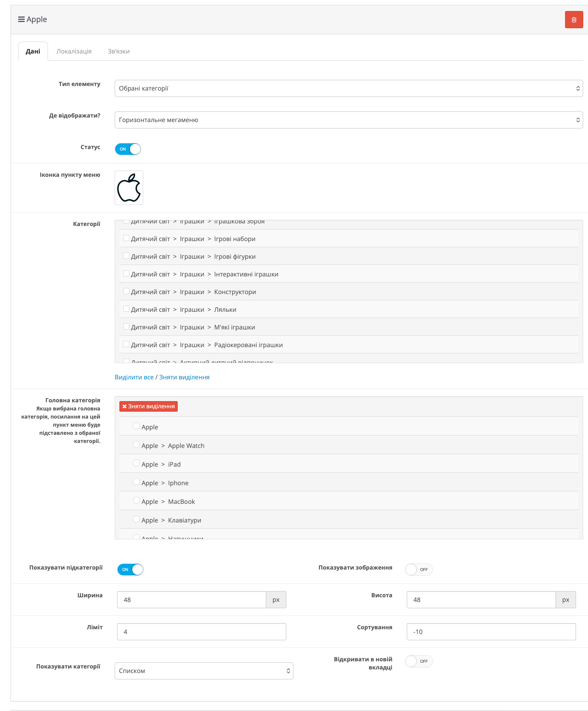588x711 pixels.
Task: Focus the Сортування input field
Action: point(491,632)
